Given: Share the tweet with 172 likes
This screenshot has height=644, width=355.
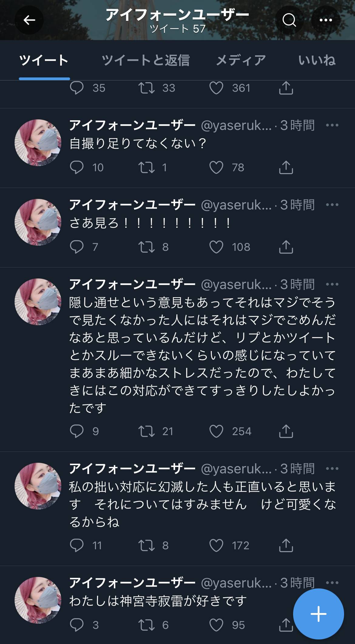Looking at the screenshot, I should [x=286, y=546].
